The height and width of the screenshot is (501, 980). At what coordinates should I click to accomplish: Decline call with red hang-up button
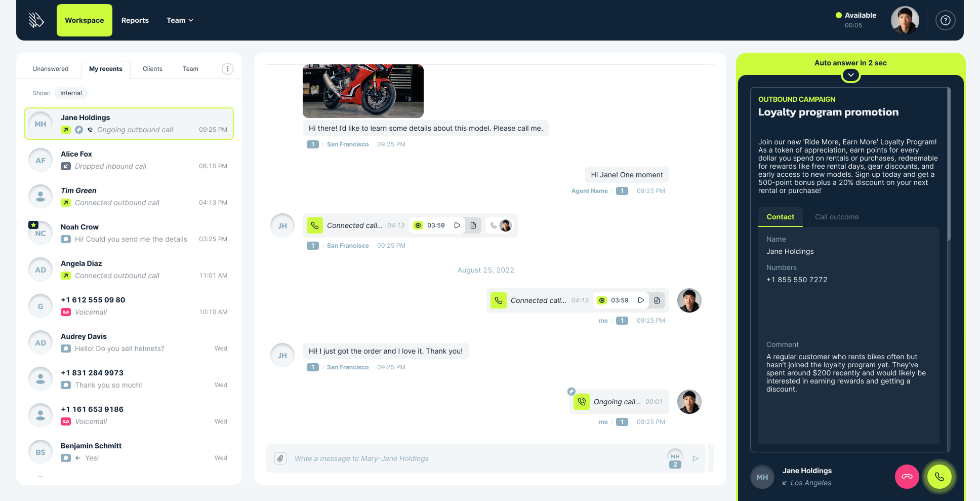(907, 477)
